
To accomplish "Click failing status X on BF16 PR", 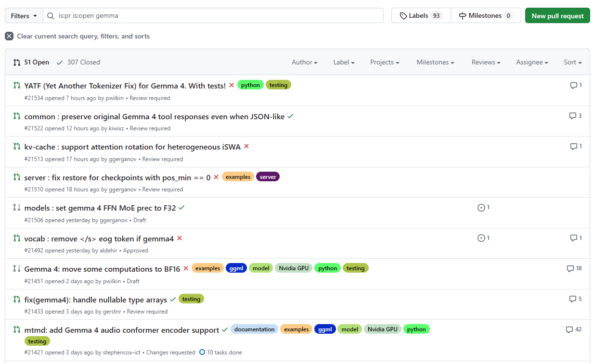I will pyautogui.click(x=186, y=268).
